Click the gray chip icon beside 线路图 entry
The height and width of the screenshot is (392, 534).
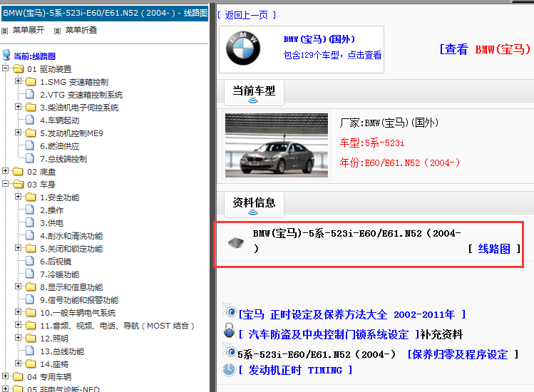[236, 243]
